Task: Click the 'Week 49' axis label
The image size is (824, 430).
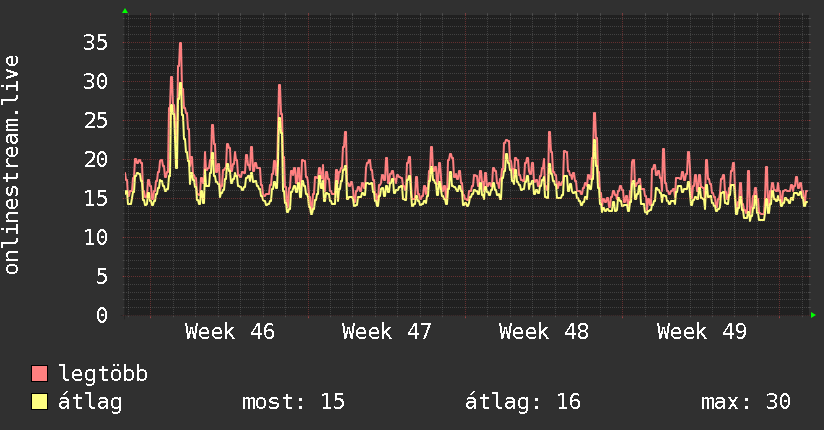Action: coord(702,332)
